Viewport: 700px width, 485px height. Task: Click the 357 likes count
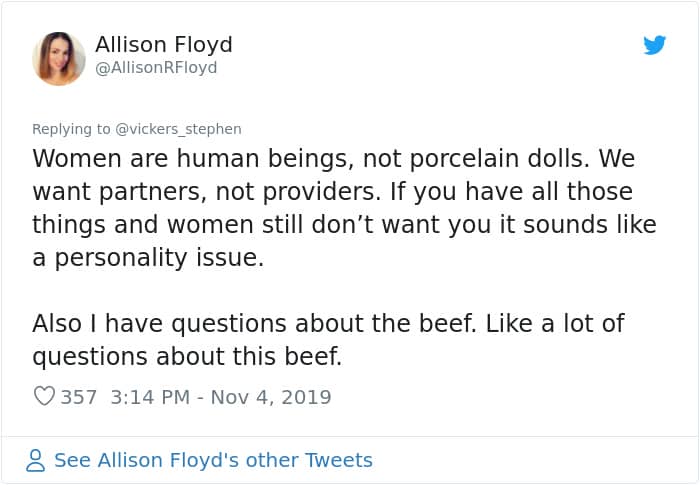coord(79,397)
